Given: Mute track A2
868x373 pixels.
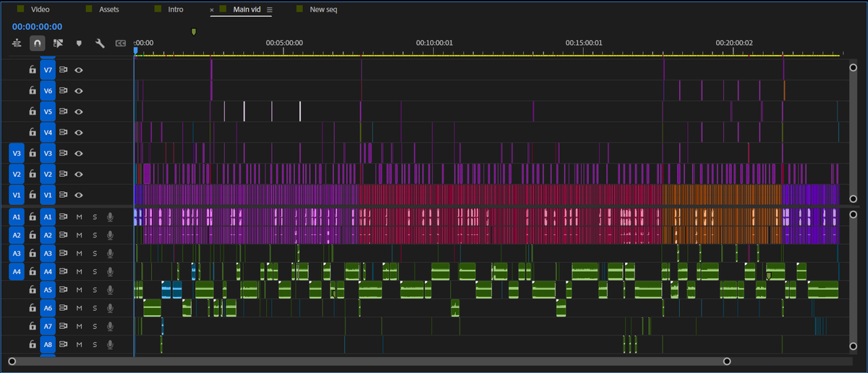Looking at the screenshot, I should coord(79,235).
